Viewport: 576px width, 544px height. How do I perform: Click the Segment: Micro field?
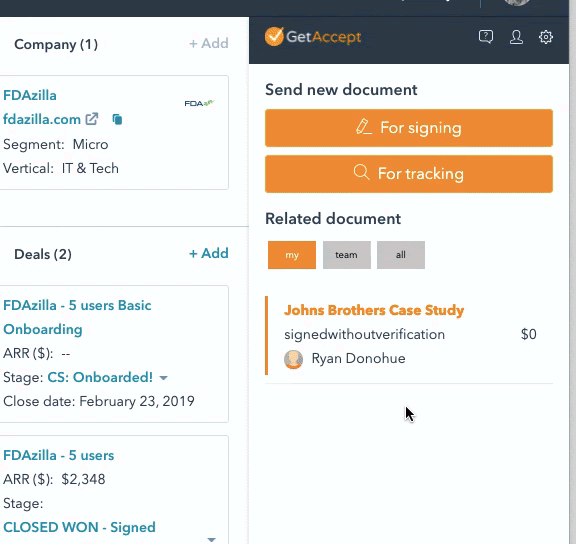(56, 144)
